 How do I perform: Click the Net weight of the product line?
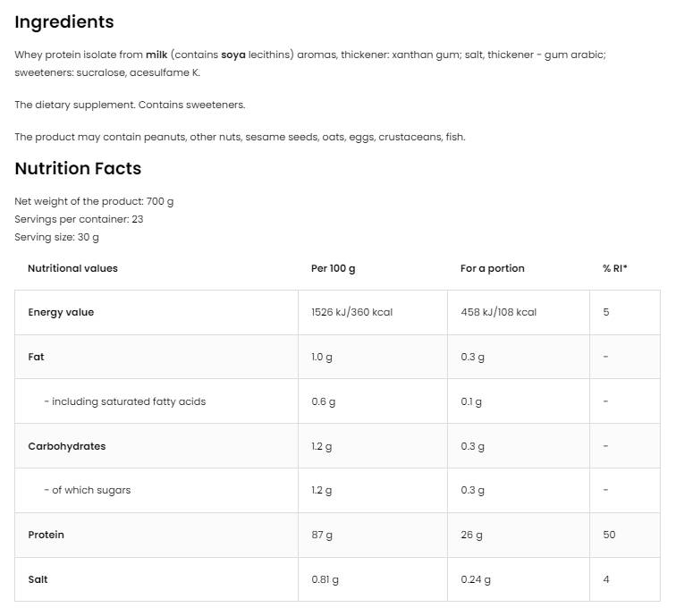[x=94, y=201]
